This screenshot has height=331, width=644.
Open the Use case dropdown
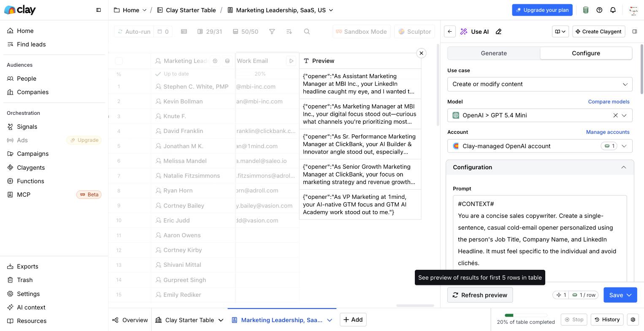coord(540,84)
